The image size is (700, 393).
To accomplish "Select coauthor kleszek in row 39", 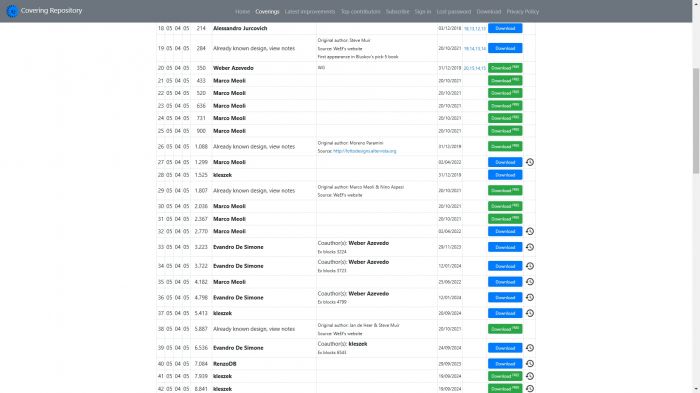I will 358,344.
